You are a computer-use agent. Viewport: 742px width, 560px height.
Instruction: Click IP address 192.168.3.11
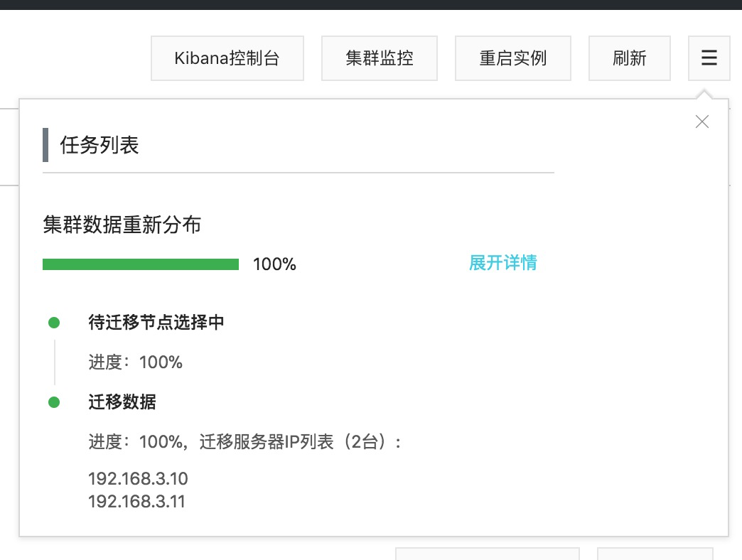coord(136,502)
